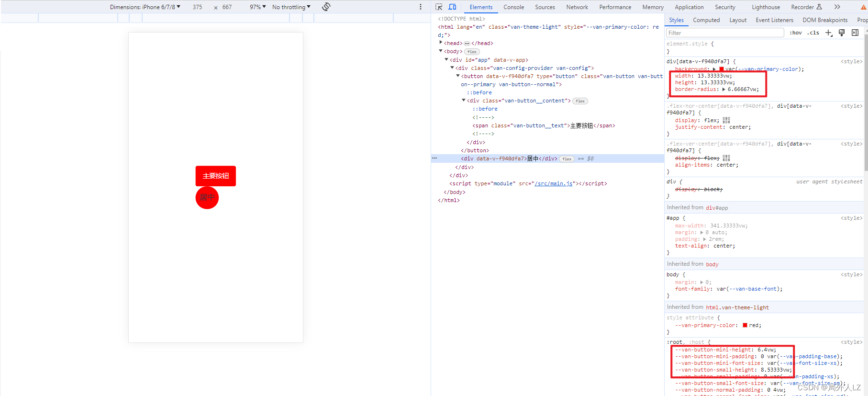
Task: Open device toolbar three-dot options menu
Action: [421, 7]
